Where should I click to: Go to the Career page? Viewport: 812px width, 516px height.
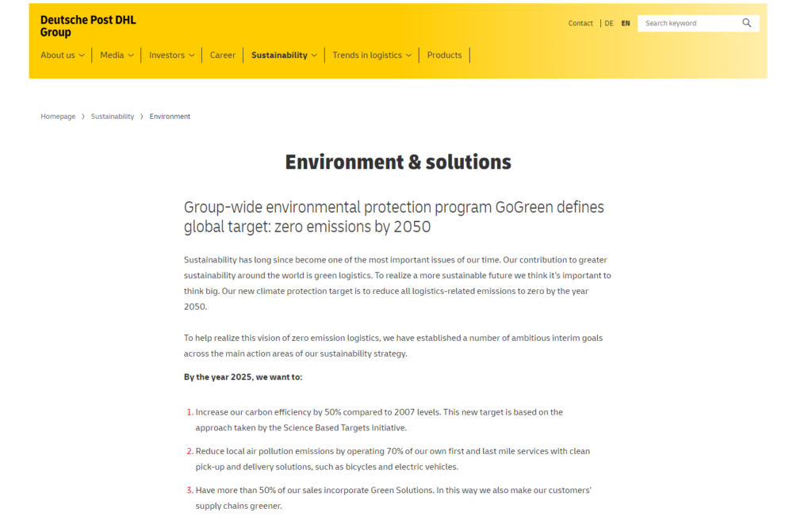[223, 55]
